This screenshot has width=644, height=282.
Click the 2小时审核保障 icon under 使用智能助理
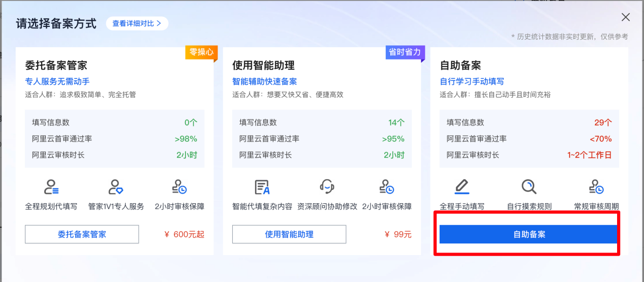point(387,187)
